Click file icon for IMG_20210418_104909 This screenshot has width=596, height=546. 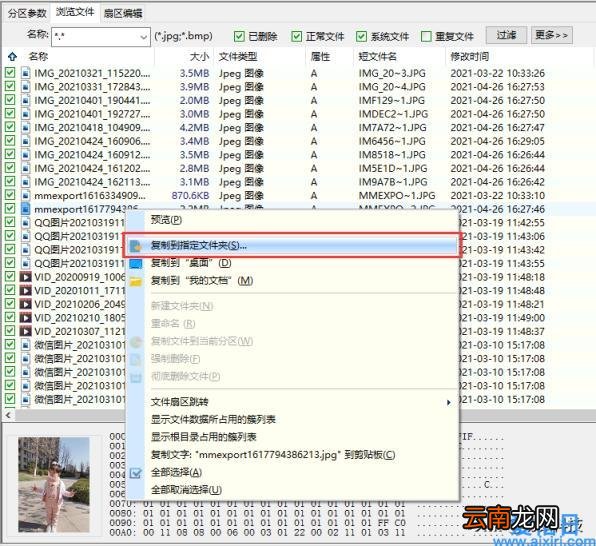click(25, 127)
